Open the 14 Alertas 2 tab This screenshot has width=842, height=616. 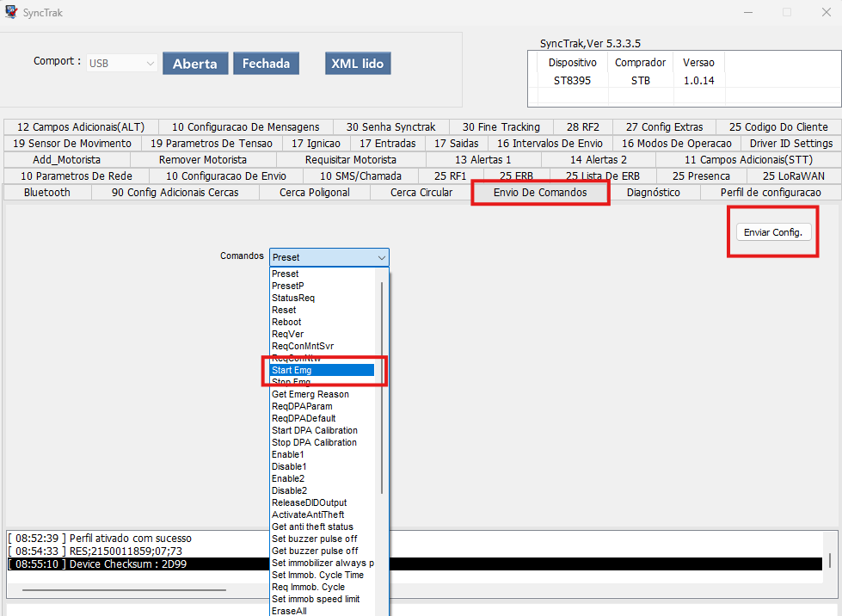[599, 160]
